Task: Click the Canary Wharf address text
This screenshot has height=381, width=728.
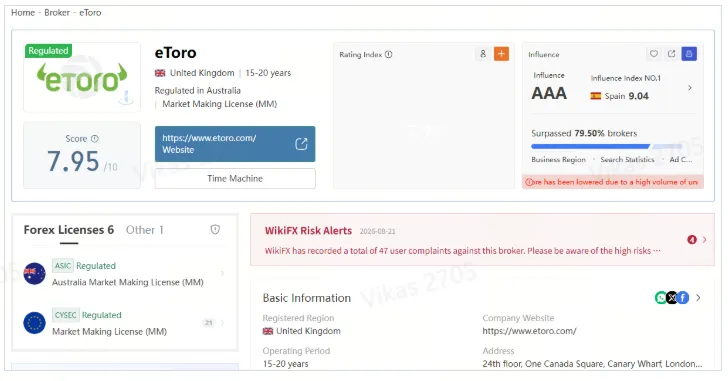Action: click(592, 364)
